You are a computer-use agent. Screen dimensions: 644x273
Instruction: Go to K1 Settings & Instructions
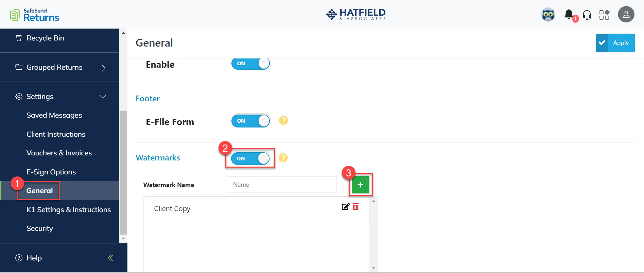tap(68, 209)
